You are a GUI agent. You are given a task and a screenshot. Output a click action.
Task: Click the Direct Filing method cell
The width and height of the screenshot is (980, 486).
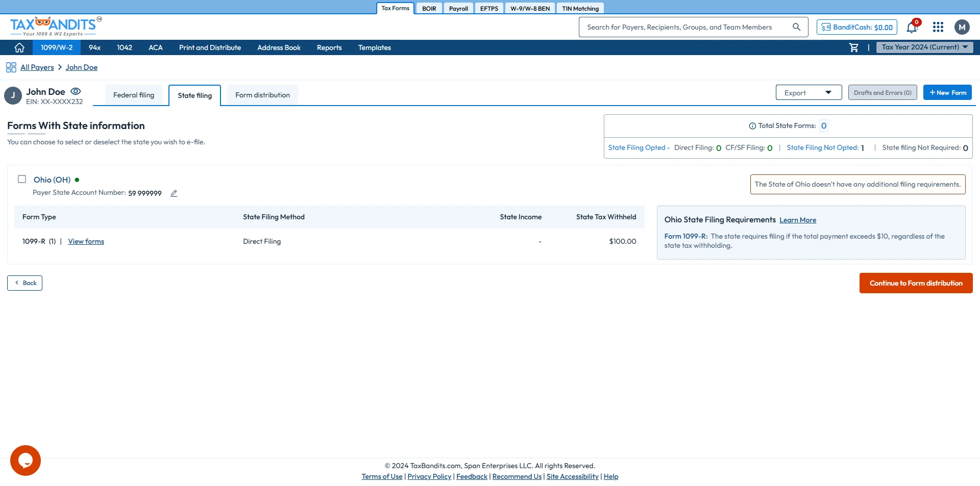(x=262, y=241)
